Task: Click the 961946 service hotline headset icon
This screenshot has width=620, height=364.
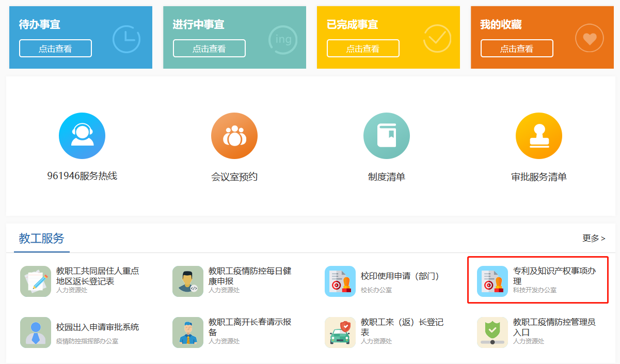Action: [82, 136]
